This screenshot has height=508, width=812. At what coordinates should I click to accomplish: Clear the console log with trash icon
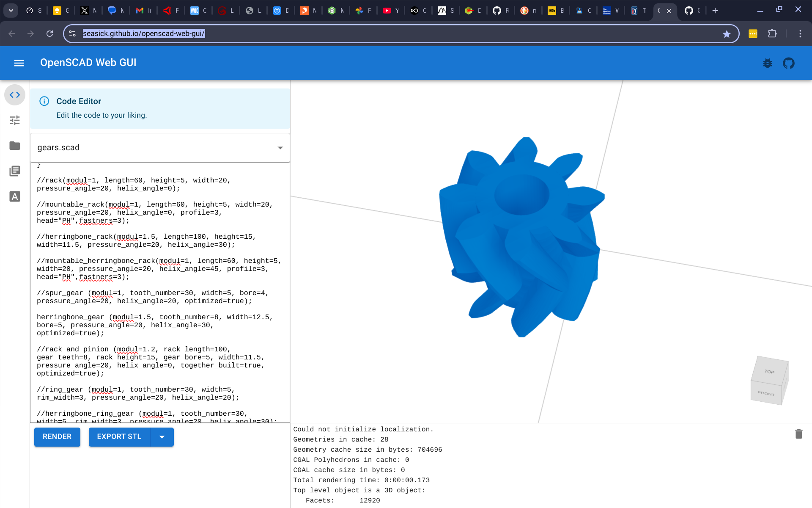(798, 434)
